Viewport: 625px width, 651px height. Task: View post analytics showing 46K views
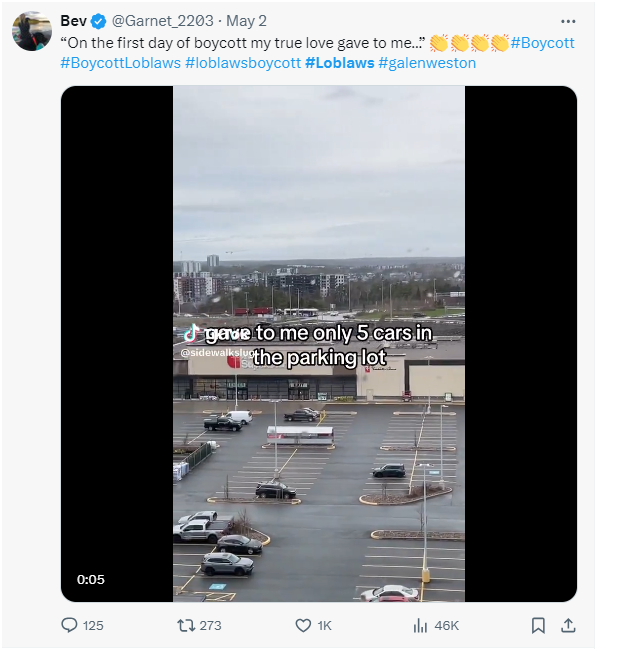coord(420,625)
